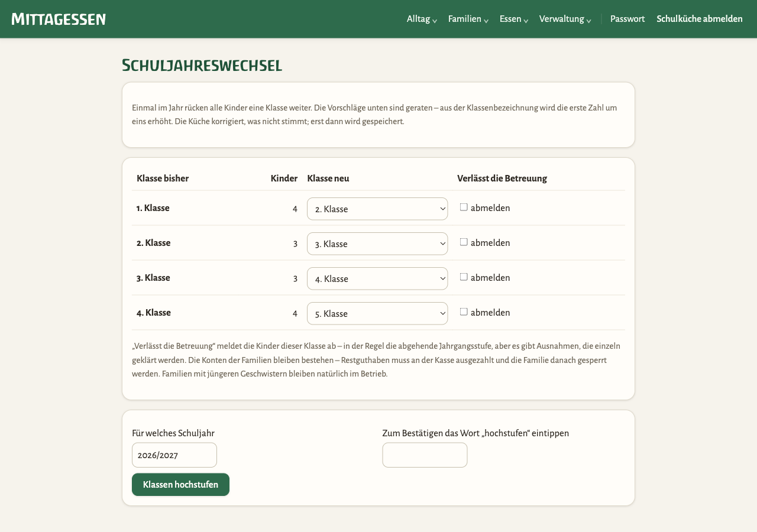Click the 4. Klasse row label
The width and height of the screenshot is (757, 532).
(154, 313)
